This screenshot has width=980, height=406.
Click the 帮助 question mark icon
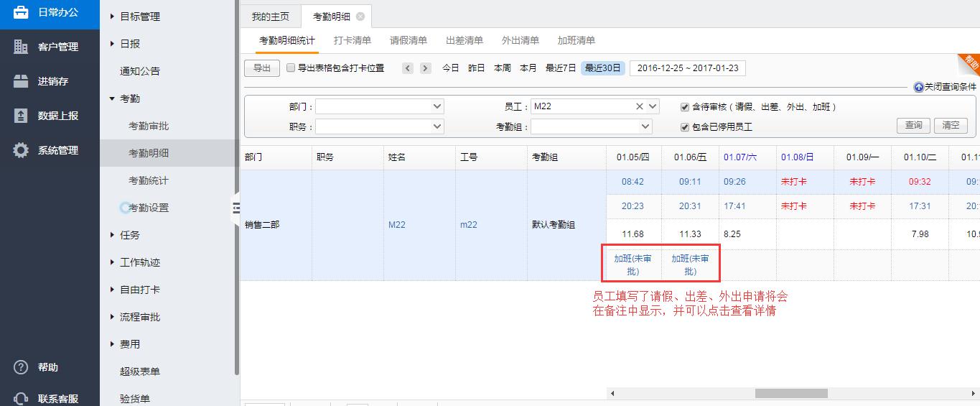21,367
